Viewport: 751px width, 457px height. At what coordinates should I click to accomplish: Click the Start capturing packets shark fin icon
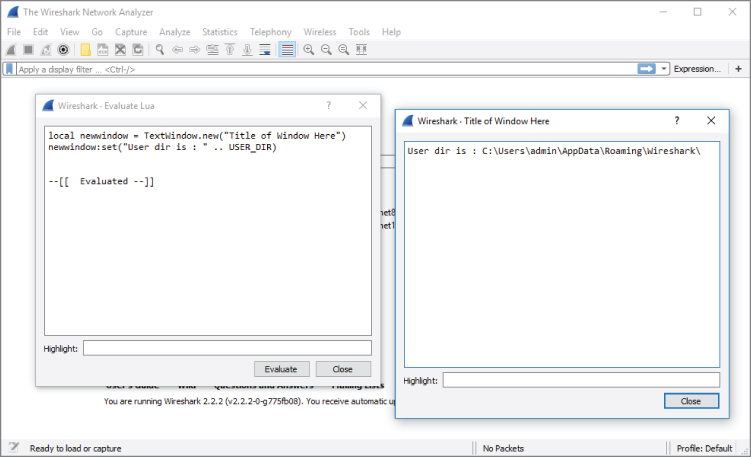[11, 49]
